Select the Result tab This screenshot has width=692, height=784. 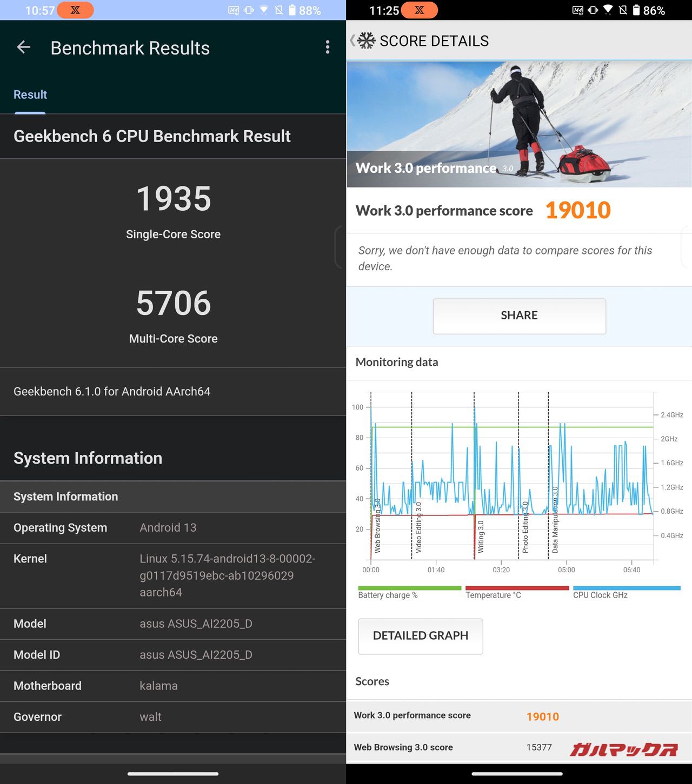click(30, 95)
